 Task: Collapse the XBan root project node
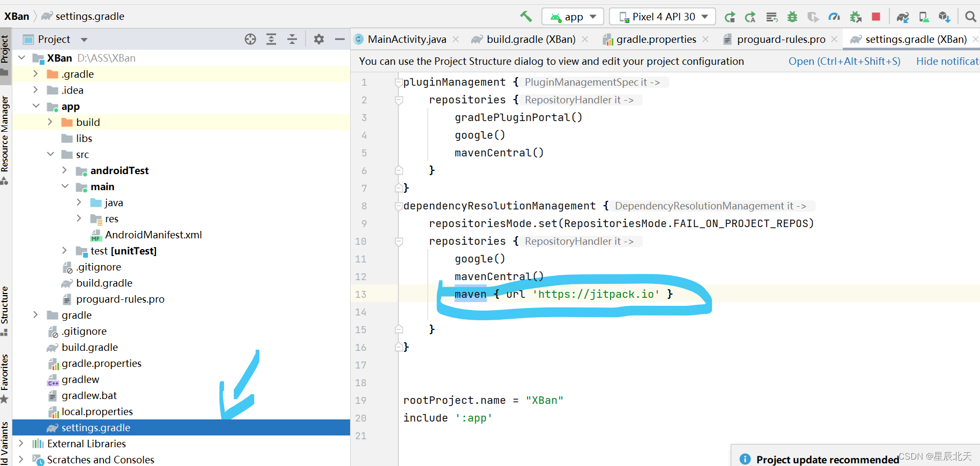[x=21, y=57]
